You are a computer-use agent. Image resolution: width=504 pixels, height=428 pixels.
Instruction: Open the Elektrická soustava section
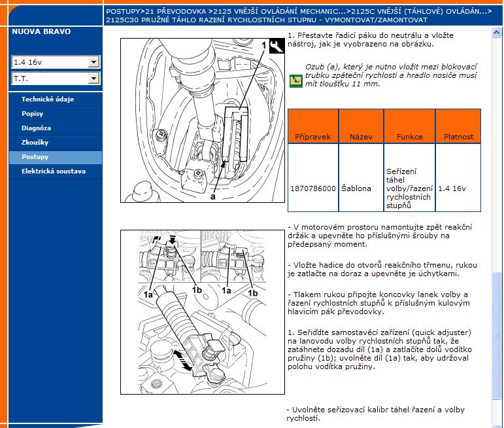coord(54,171)
